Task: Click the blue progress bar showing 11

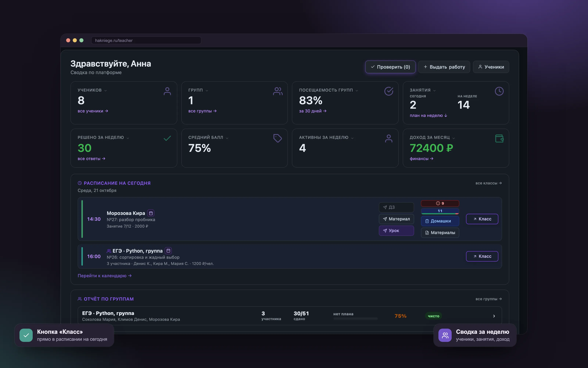Action: tap(440, 211)
